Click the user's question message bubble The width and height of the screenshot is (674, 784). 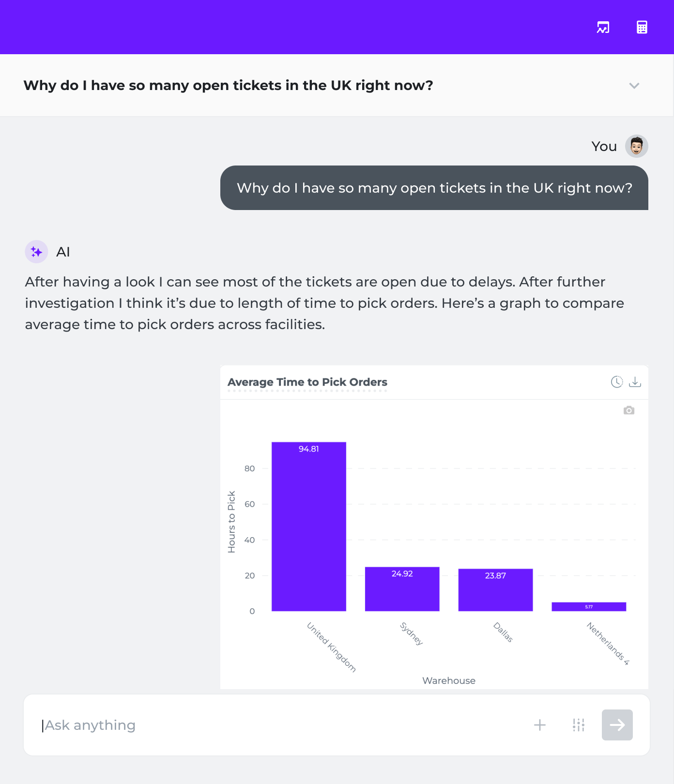434,188
